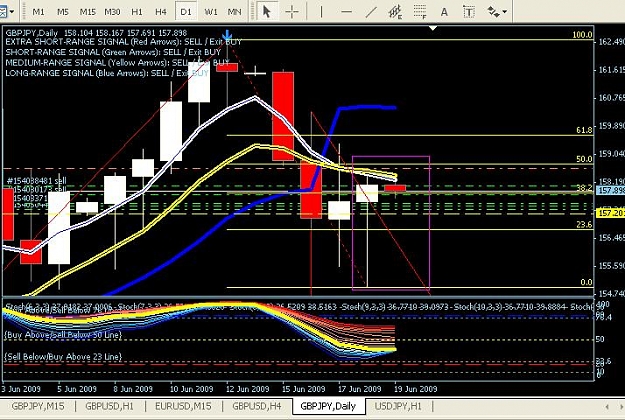Select the text label 'T' tool
The height and width of the screenshot is (420, 625).
coord(469,12)
